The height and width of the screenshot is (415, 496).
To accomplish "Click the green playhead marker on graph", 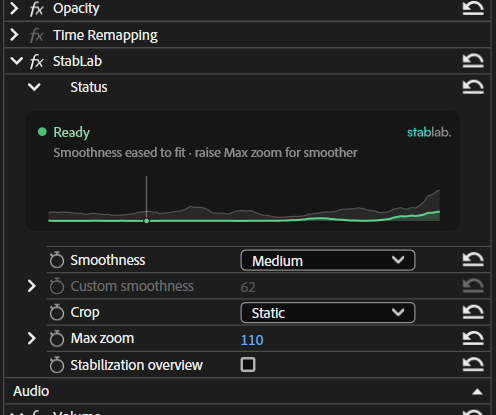I will pos(146,221).
